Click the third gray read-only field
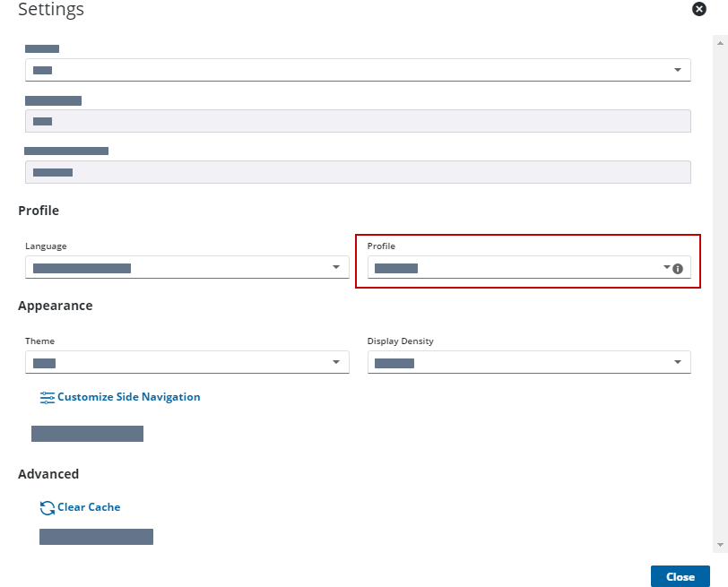Image resolution: width=728 pixels, height=587 pixels. pyautogui.click(x=357, y=172)
